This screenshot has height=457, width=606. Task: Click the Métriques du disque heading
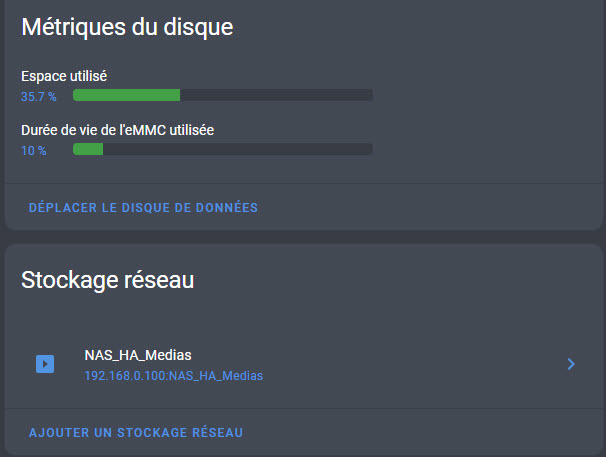point(127,27)
